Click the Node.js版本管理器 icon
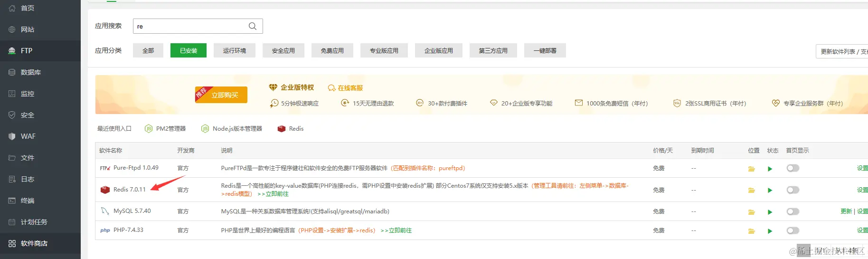Screen dimensions: 868x259 pos(205,129)
